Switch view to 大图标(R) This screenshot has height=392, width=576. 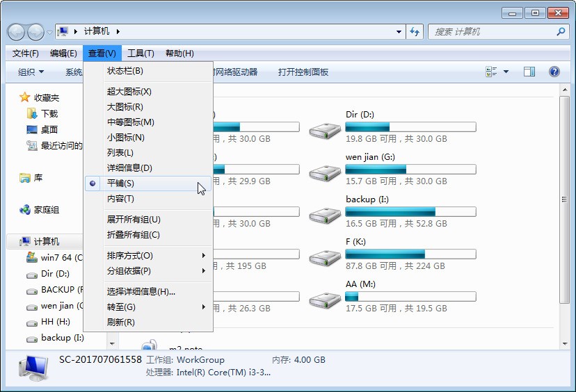(x=148, y=107)
